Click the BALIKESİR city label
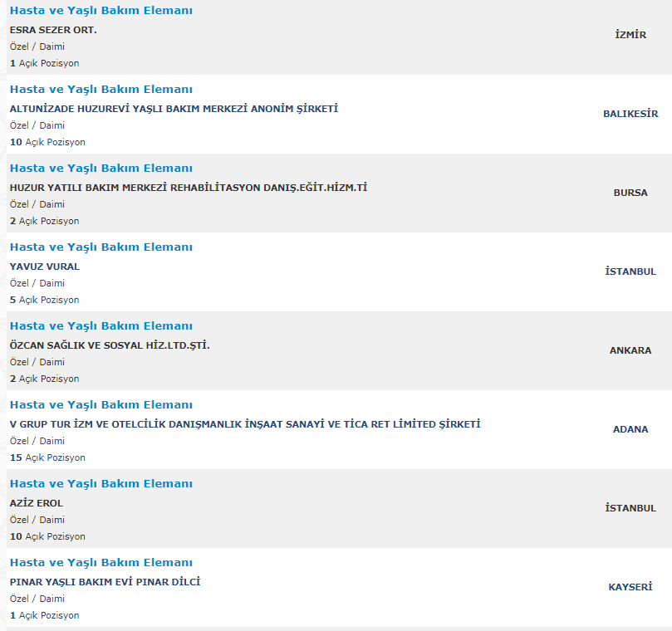Viewport: 672px width, 631px height. pyautogui.click(x=630, y=114)
